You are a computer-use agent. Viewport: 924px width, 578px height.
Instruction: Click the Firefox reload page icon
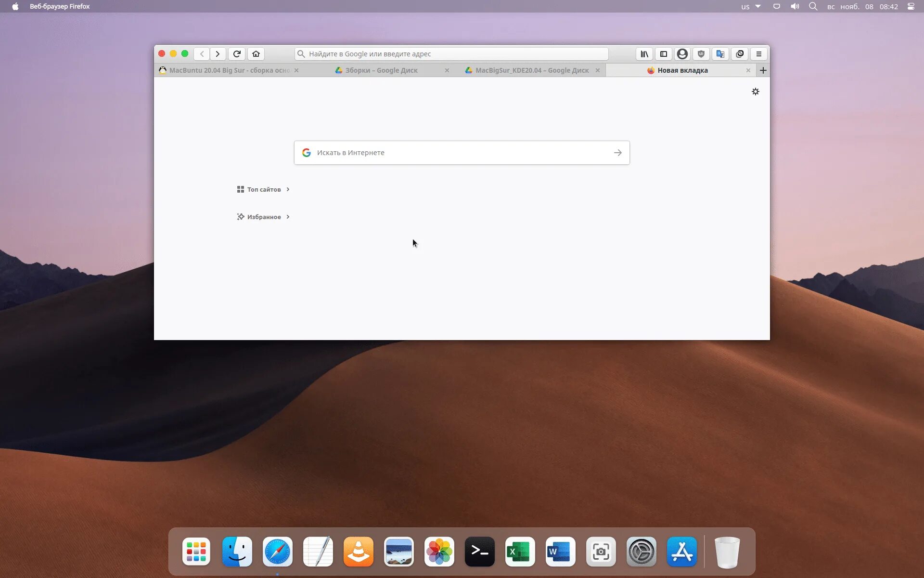click(x=237, y=54)
